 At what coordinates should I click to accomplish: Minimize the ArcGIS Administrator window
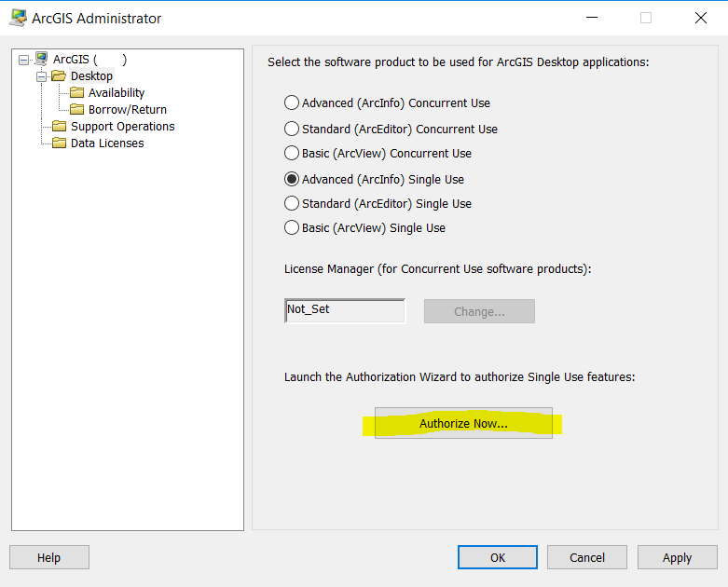pyautogui.click(x=592, y=18)
